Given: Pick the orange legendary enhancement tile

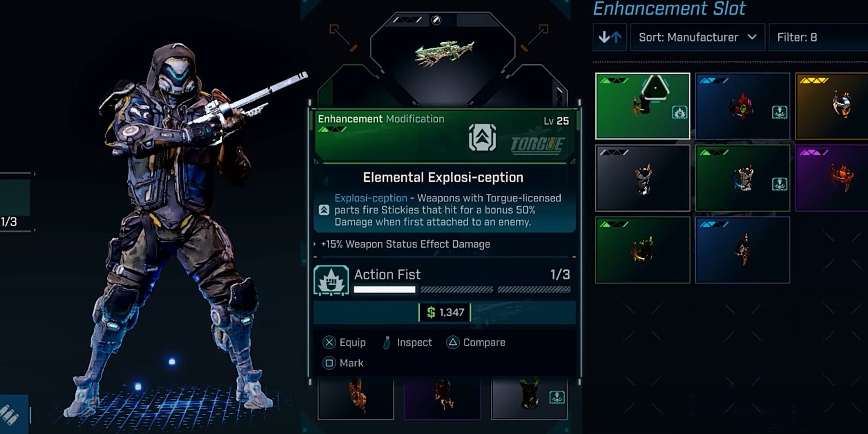Looking at the screenshot, I should [831, 106].
